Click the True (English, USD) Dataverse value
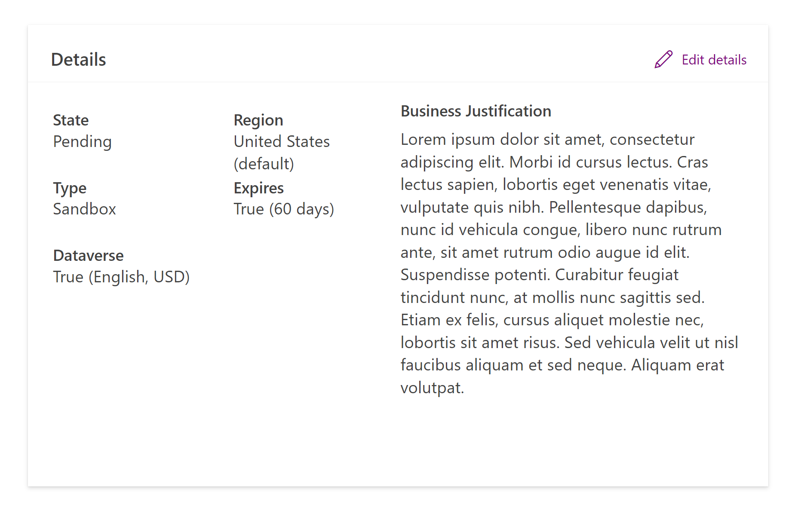798x532 pixels. [121, 277]
